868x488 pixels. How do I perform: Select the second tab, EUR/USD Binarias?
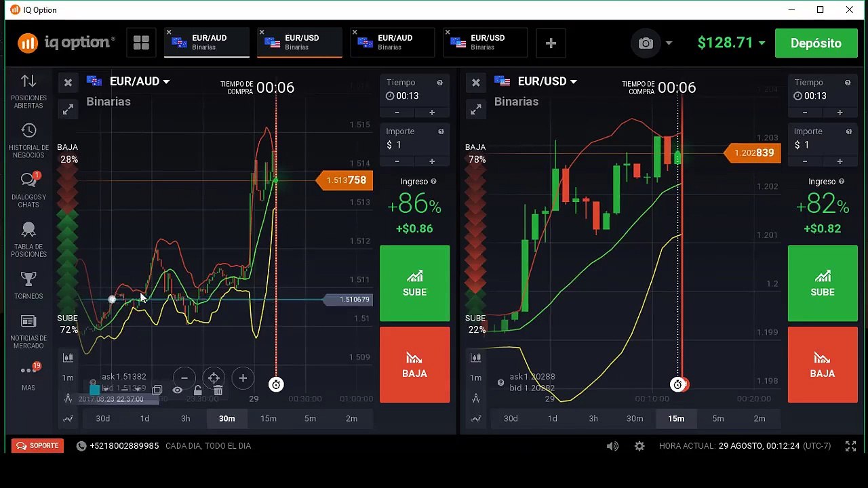click(300, 43)
